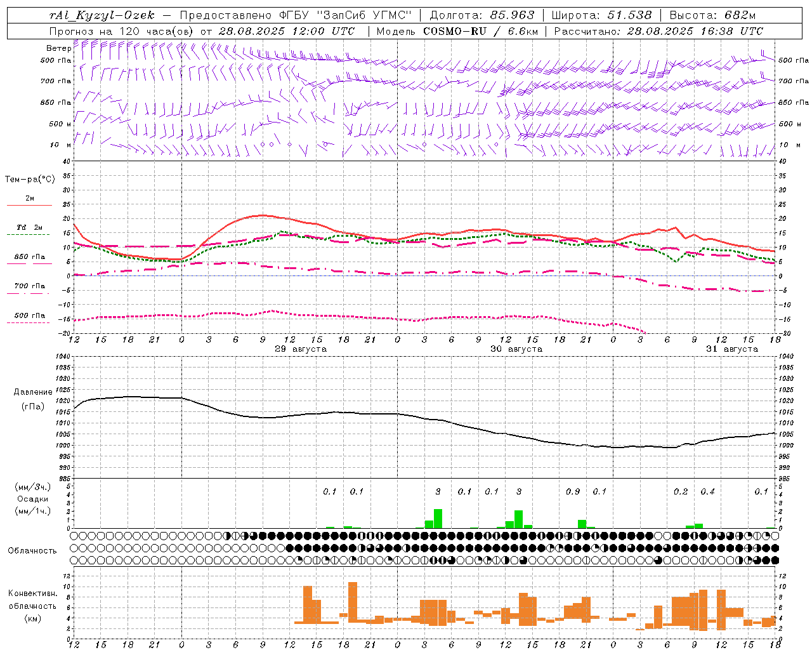This screenshot has height=650, width=812.
Task: Click the Давление panel label
Action: coord(33,392)
